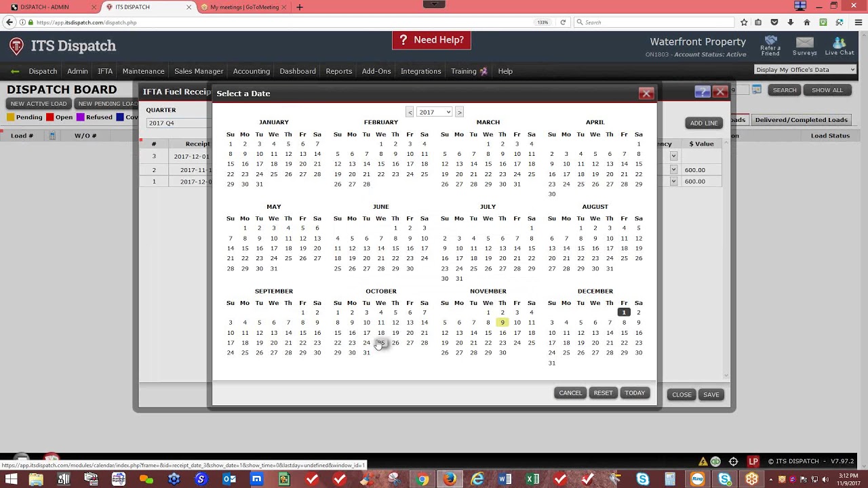Viewport: 868px width, 488px height.
Task: Click the ITS Dispatch shield logo
Action: pos(17,46)
